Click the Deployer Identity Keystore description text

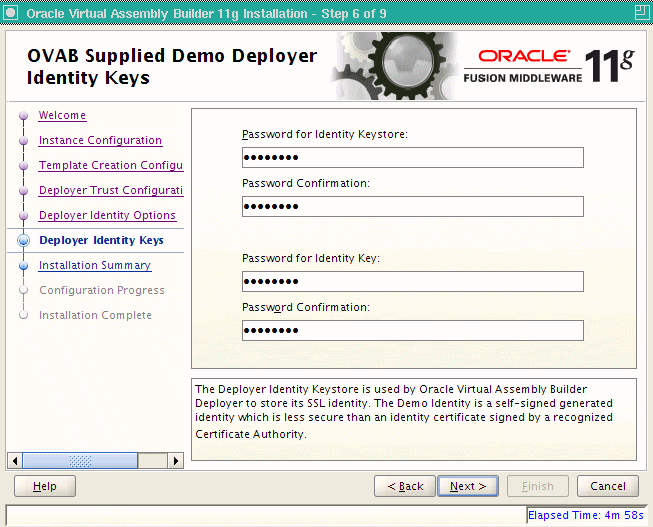coord(404,411)
